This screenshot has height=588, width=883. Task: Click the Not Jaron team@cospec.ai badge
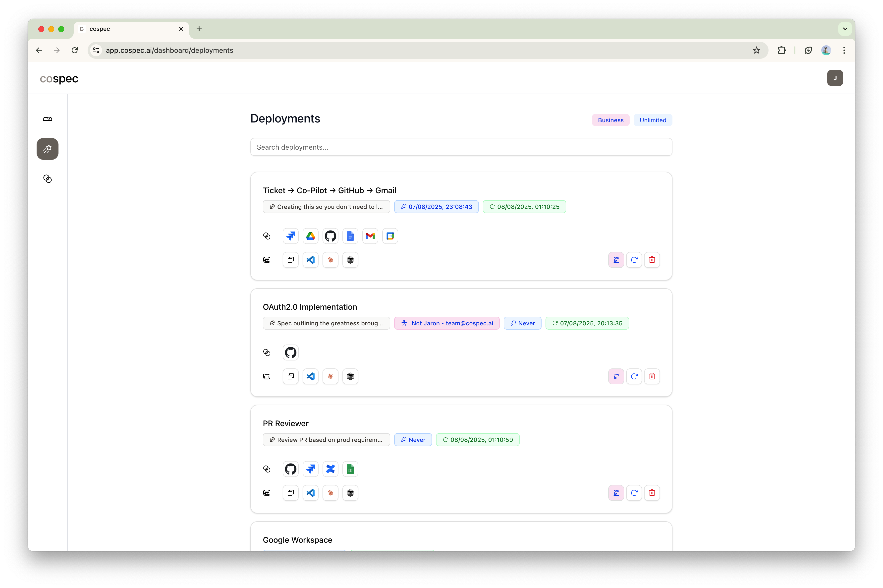pos(447,323)
